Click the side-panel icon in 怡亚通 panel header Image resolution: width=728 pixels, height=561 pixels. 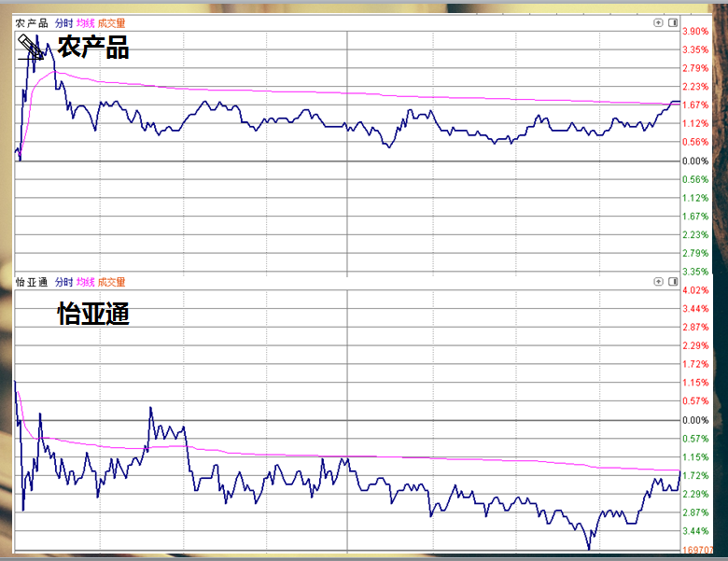click(673, 281)
